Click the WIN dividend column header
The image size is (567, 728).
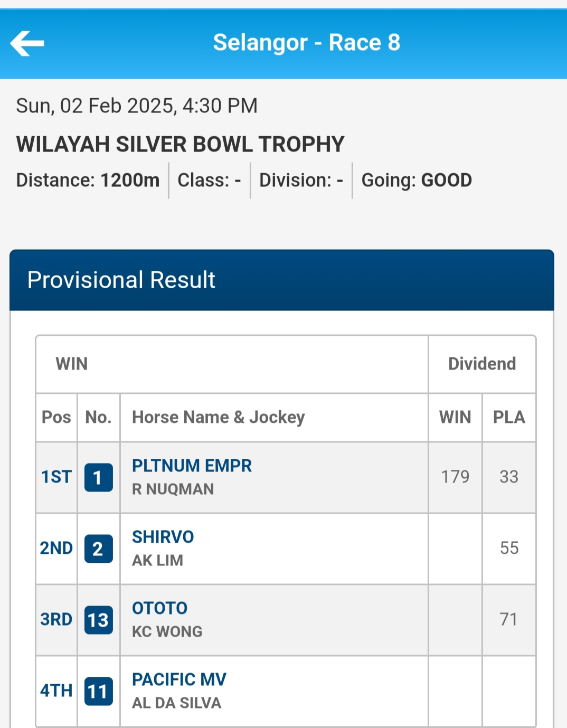pos(455,417)
